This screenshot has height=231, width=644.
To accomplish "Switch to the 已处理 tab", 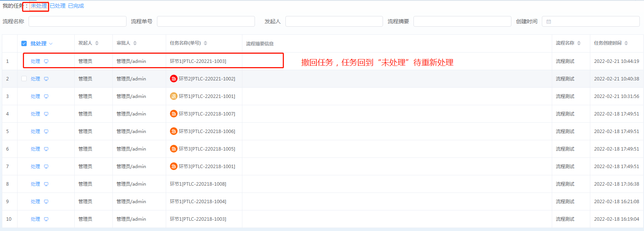I will point(58,6).
